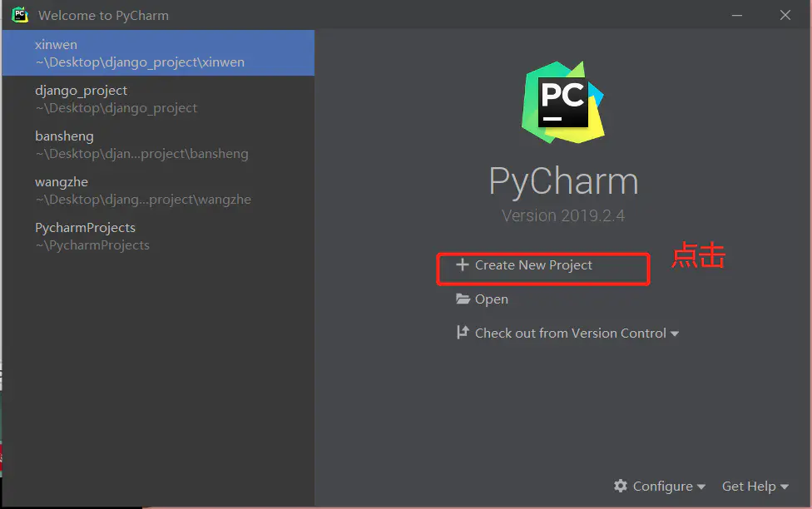Click path ~\Desktop\django_project\xinwen
812x509 pixels.
tap(140, 62)
